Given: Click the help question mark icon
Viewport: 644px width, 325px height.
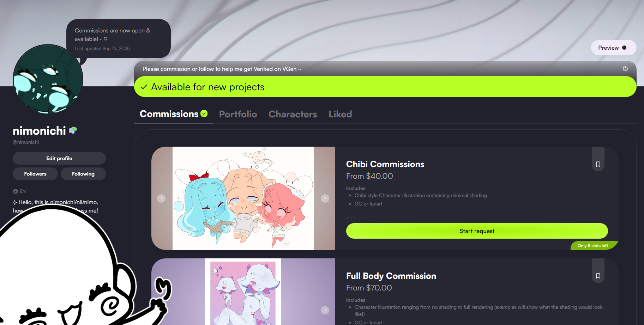Looking at the screenshot, I should click(625, 69).
